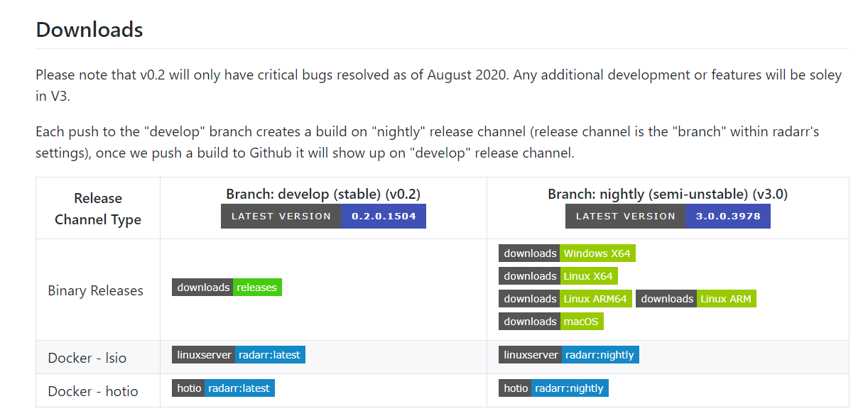868x416 pixels.
Task: Click the Downloads page heading
Action: pos(89,29)
